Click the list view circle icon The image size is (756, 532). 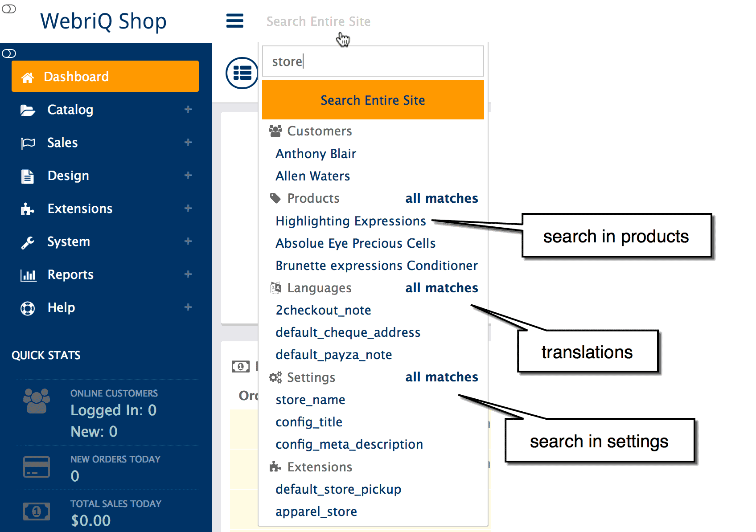242,73
